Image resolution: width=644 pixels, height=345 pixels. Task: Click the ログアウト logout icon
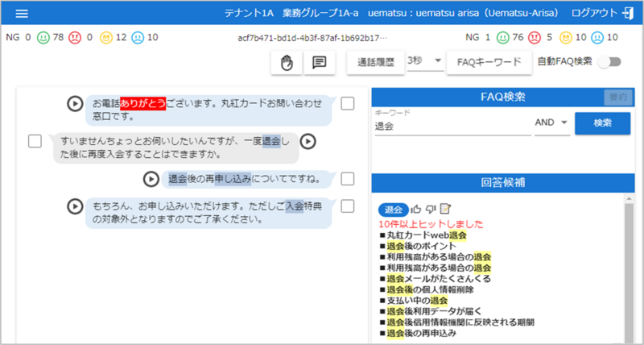point(629,14)
